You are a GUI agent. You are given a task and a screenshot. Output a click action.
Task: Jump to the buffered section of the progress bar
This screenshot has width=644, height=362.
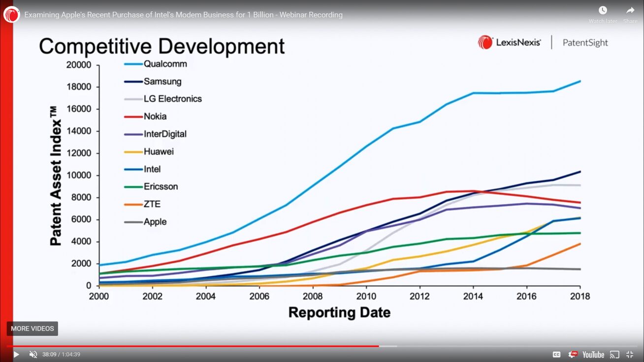(388, 346)
